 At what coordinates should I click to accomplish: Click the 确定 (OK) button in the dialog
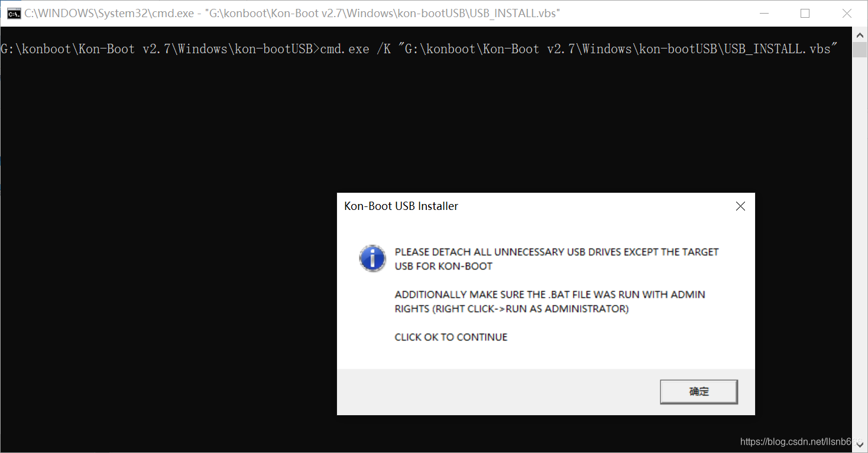698,391
